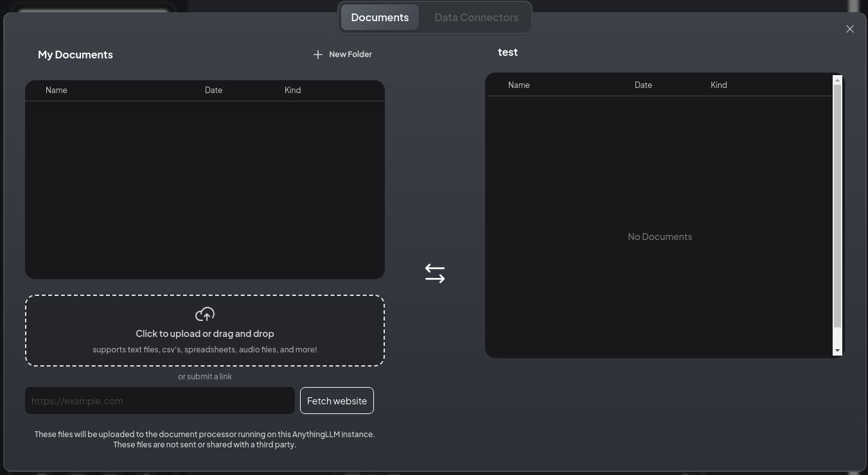The height and width of the screenshot is (475, 868).
Task: Click the 'test' workspace title
Action: click(x=508, y=52)
